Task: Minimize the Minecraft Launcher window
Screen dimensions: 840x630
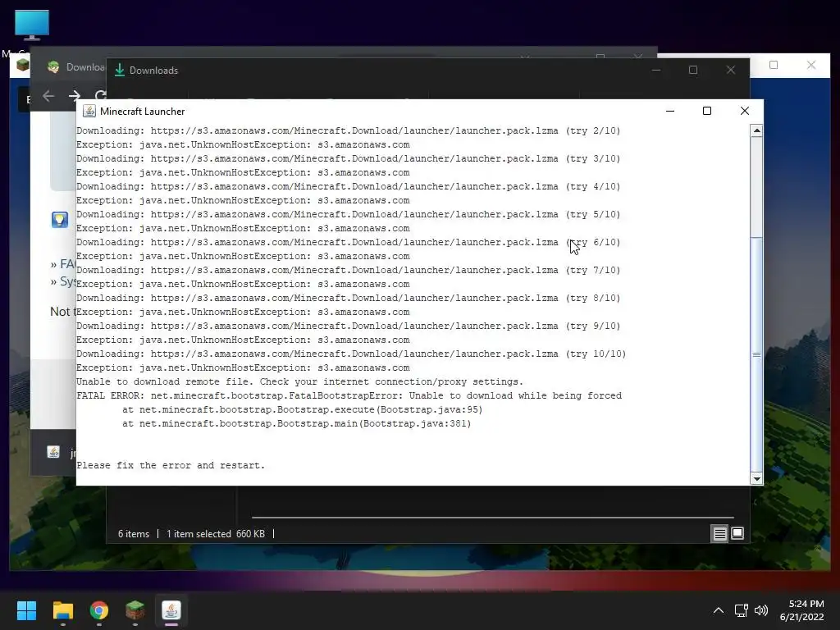Action: [670, 111]
